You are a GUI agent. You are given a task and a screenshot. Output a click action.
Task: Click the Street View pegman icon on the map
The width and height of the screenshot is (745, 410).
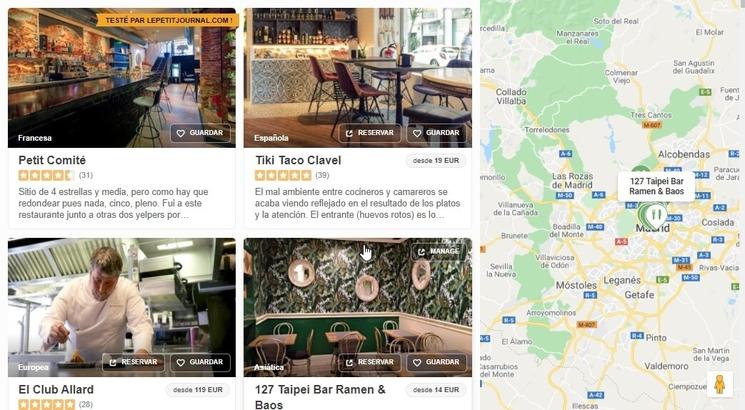tap(719, 384)
